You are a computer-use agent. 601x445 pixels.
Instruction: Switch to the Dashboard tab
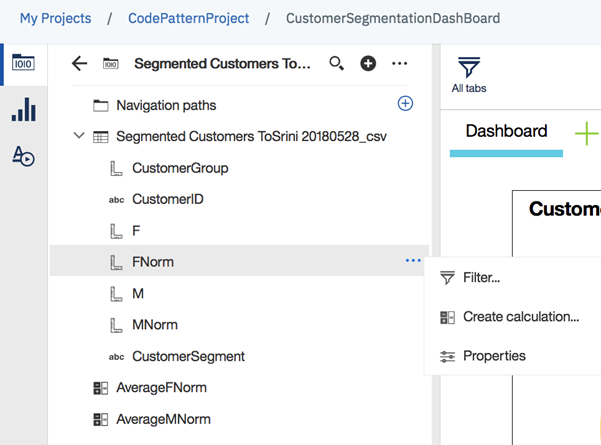506,131
